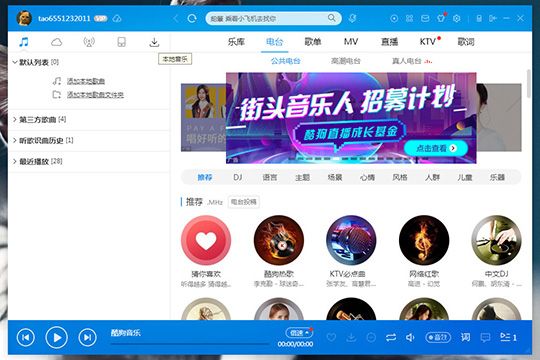Click the 添加本地歌曲 link
This screenshot has height=360, width=540.
point(86,81)
